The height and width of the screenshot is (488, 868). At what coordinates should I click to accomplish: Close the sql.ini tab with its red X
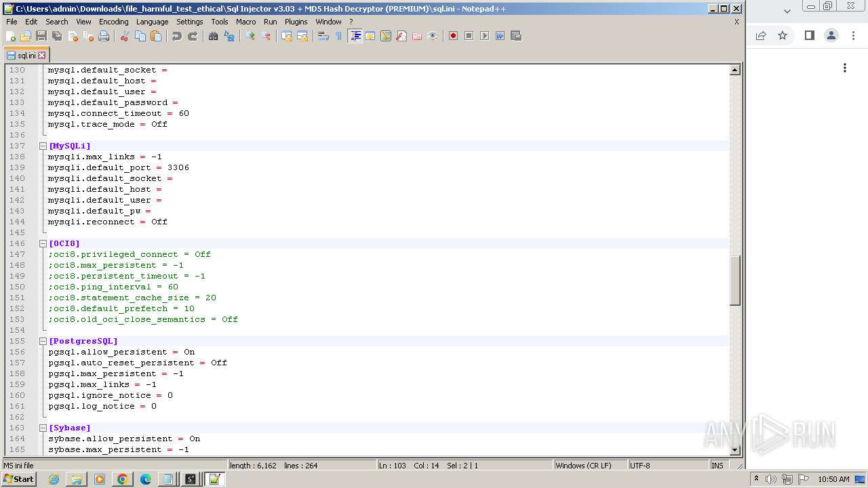pos(42,56)
